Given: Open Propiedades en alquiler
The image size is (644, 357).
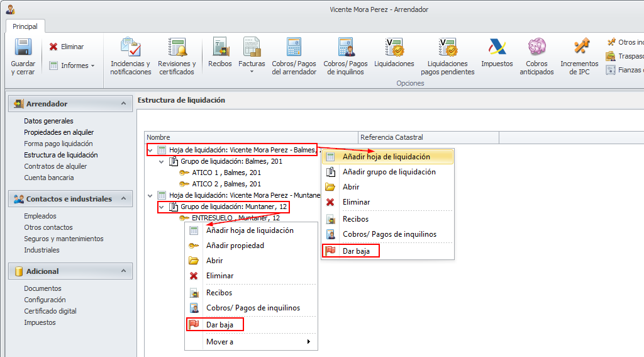Looking at the screenshot, I should (x=58, y=132).
